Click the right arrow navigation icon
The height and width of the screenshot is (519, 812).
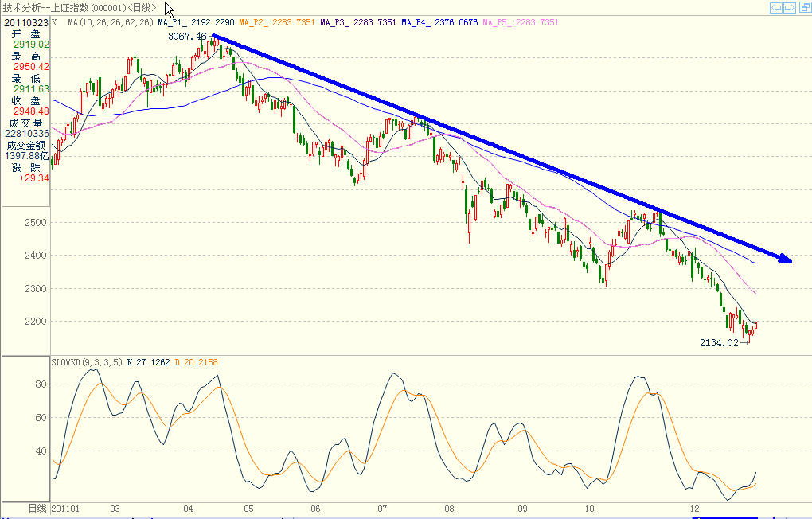(x=790, y=7)
